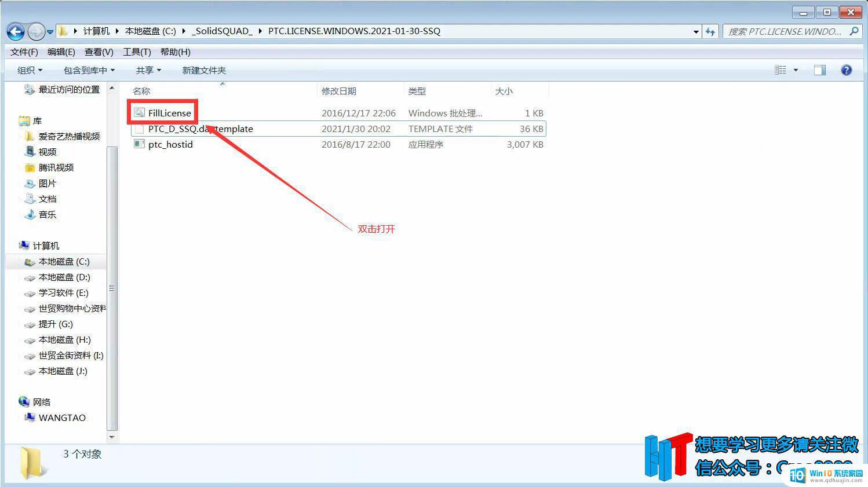
Task: Select the ptc_hostid file name
Action: [x=170, y=144]
